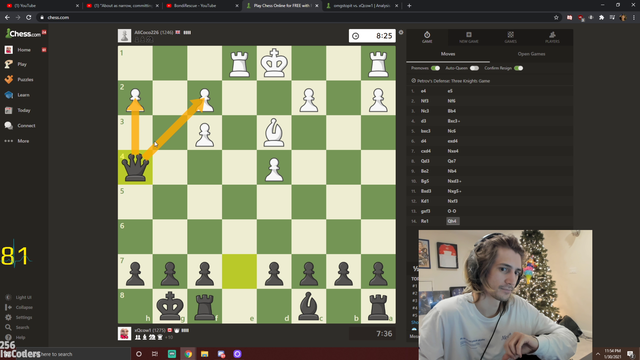The height and width of the screenshot is (360, 640).
Task: Open board settings gear beside the clock
Action: pos(401,32)
